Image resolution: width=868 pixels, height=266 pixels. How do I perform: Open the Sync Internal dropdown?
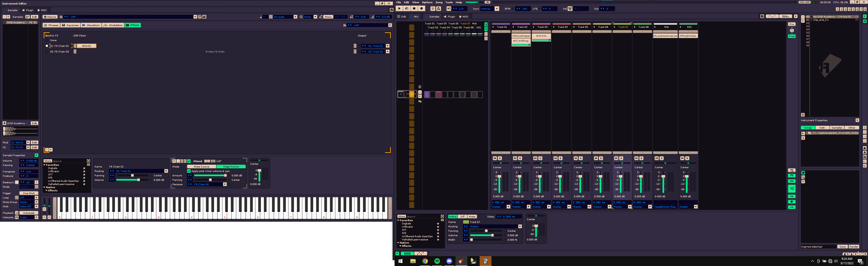pyautogui.click(x=497, y=9)
